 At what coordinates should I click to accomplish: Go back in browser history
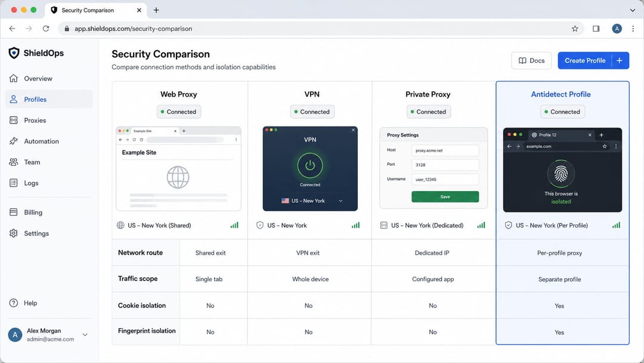[x=13, y=29]
